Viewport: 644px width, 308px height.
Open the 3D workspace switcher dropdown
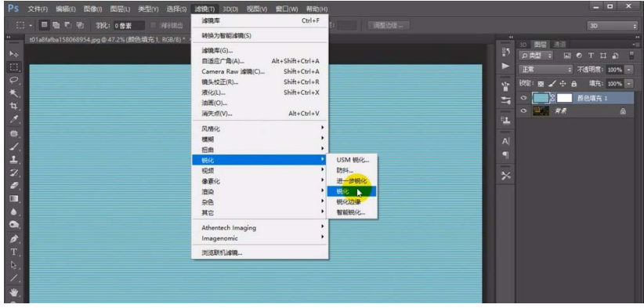click(612, 25)
